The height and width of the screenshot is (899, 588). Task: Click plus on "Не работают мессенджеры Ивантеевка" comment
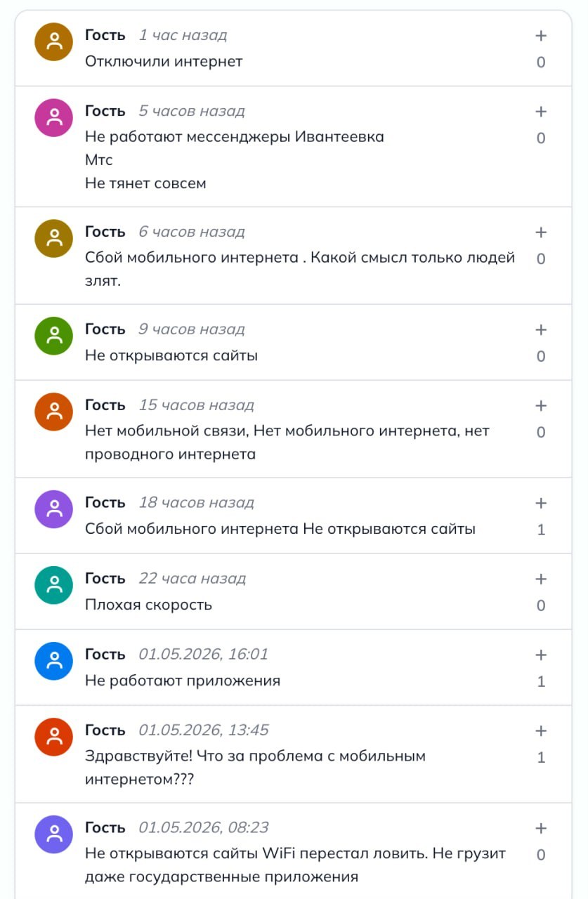(x=541, y=112)
